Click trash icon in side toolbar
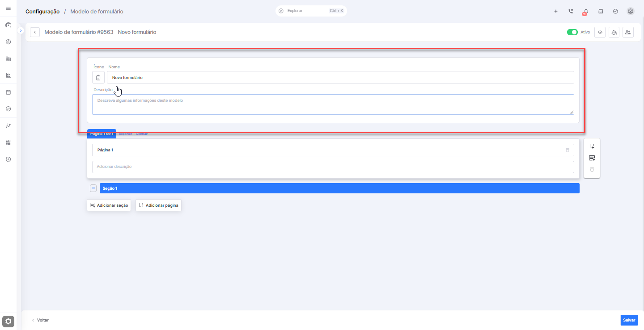The height and width of the screenshot is (330, 644). point(592,170)
